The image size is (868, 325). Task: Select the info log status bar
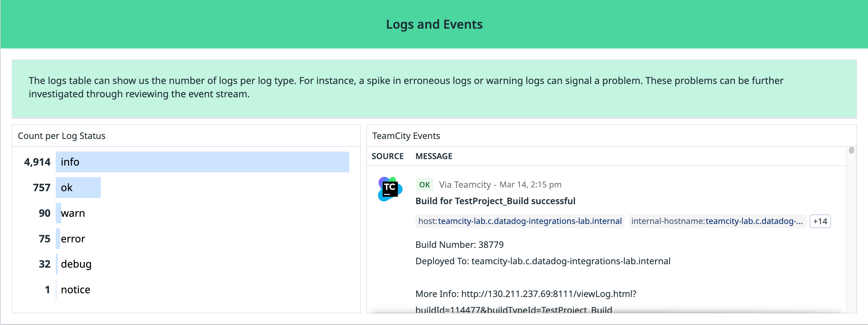point(202,162)
